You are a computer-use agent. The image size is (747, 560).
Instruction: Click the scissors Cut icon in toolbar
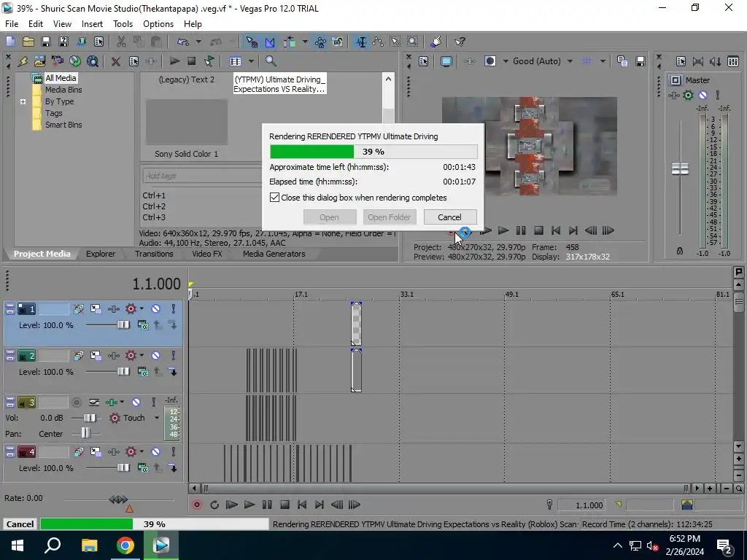tap(121, 42)
